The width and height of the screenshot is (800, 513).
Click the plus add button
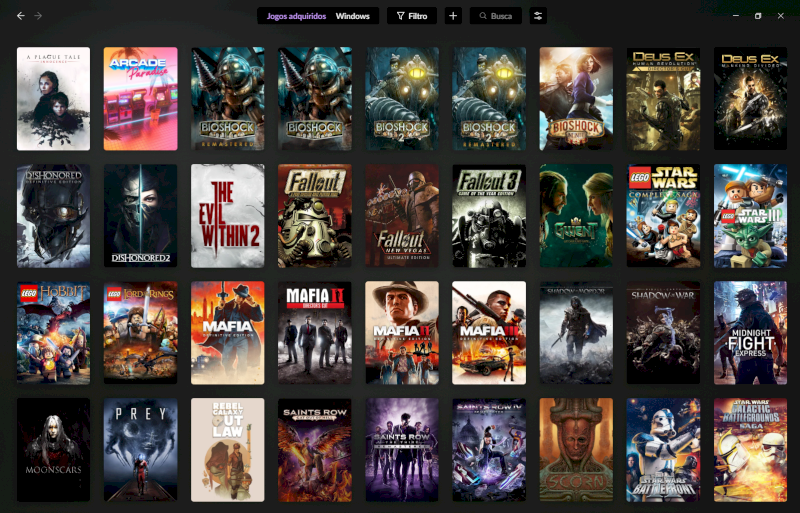453,16
